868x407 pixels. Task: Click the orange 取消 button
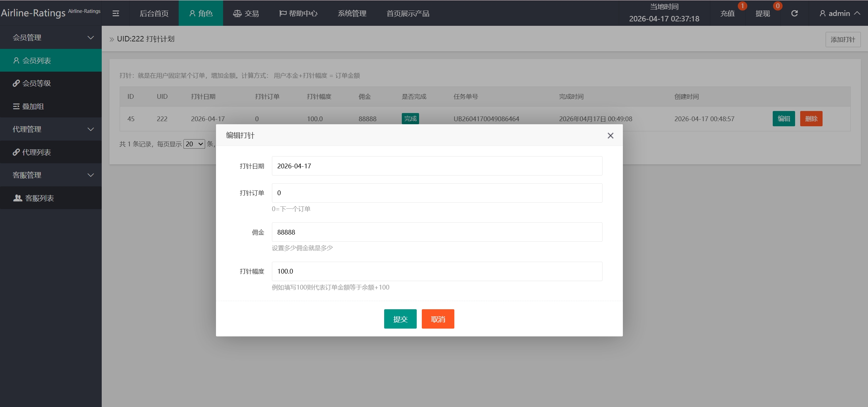pyautogui.click(x=438, y=319)
